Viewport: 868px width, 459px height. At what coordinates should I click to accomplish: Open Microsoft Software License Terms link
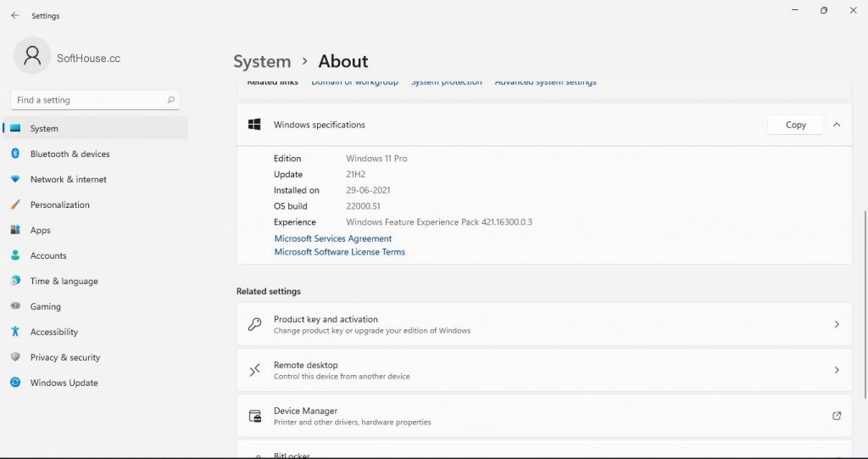click(339, 252)
